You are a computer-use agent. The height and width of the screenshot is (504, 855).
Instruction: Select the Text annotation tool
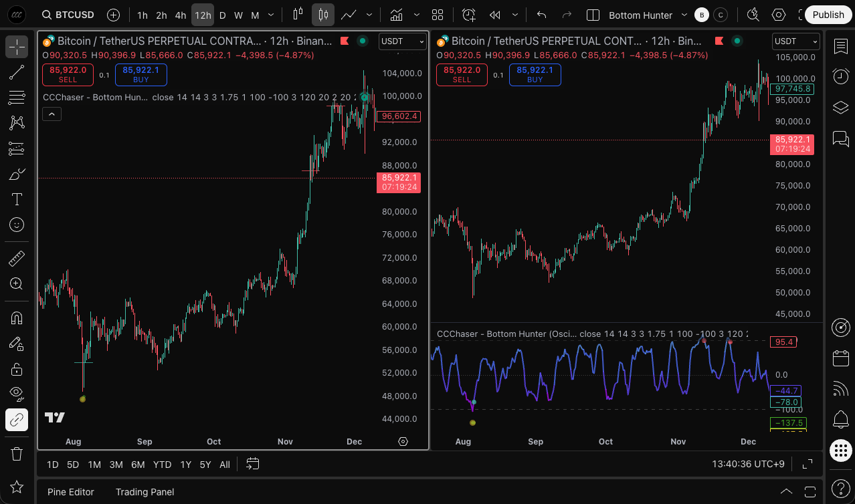17,199
